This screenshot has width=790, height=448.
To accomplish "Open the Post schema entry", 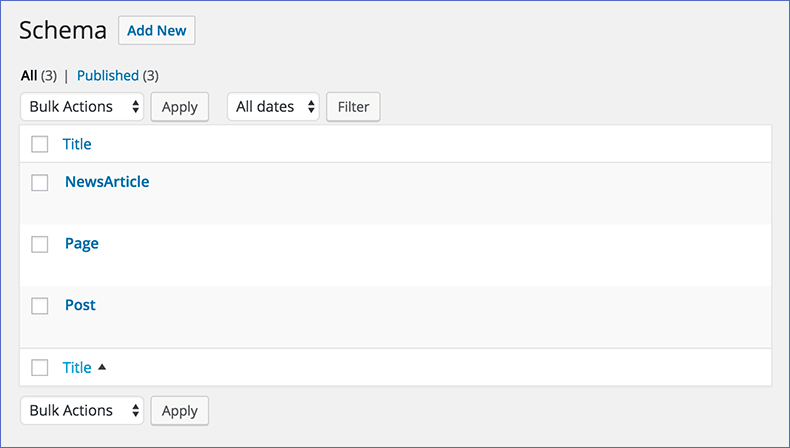I will click(80, 305).
